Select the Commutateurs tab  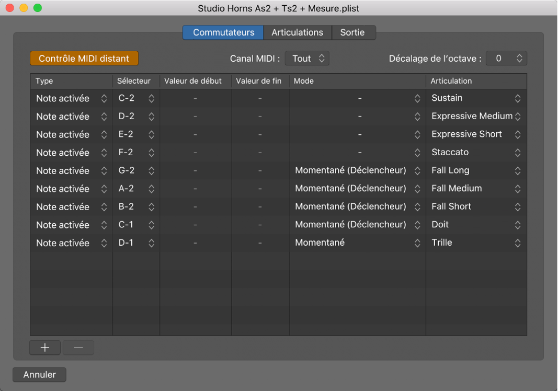click(223, 32)
